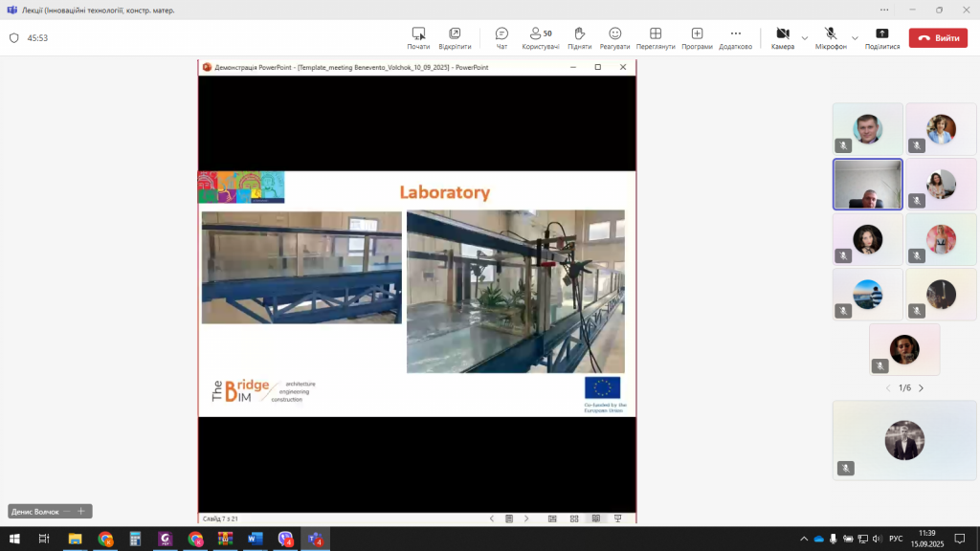Open Word from the Windows taskbar
Image resolution: width=980 pixels, height=551 pixels.
pyautogui.click(x=255, y=540)
